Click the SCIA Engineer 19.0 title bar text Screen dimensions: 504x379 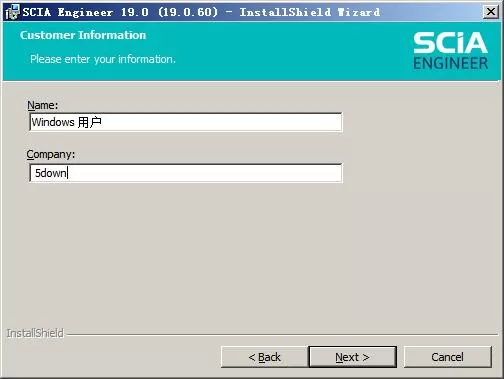tap(201, 12)
